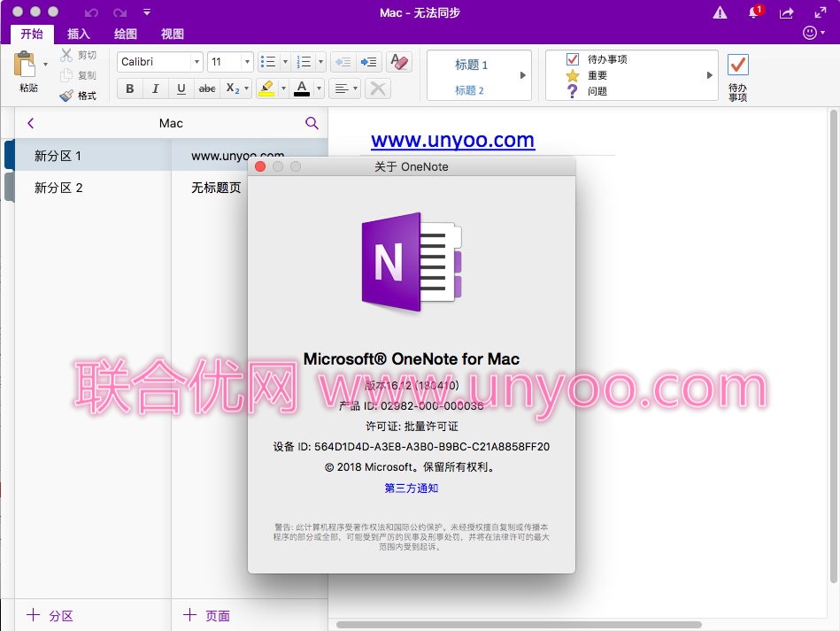Add a new page with + 页面
This screenshot has height=631, width=840.
pyautogui.click(x=207, y=615)
